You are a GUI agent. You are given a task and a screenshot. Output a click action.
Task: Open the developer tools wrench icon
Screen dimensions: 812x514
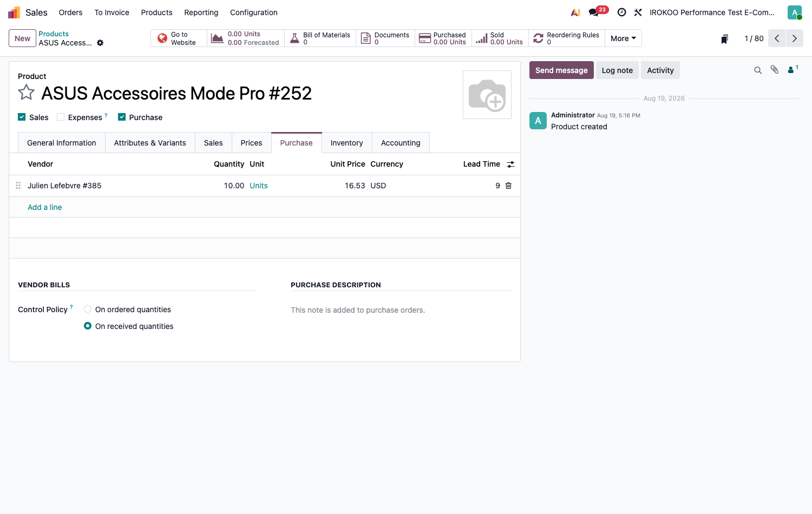pos(638,12)
